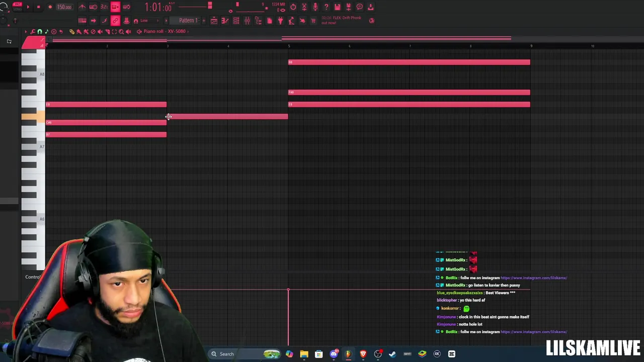Select the Draw pencil tool
Image resolution: width=644 pixels, height=362 pixels.
71,31
